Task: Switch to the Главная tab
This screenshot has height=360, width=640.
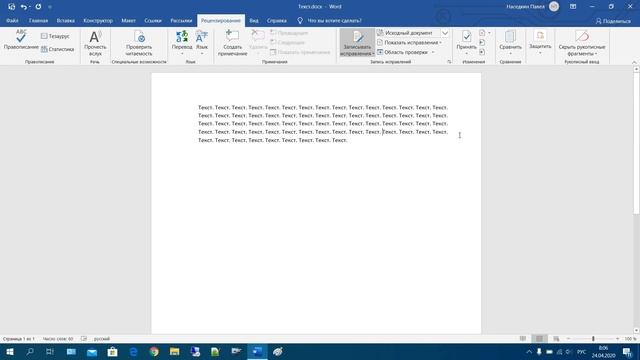Action: 38,20
